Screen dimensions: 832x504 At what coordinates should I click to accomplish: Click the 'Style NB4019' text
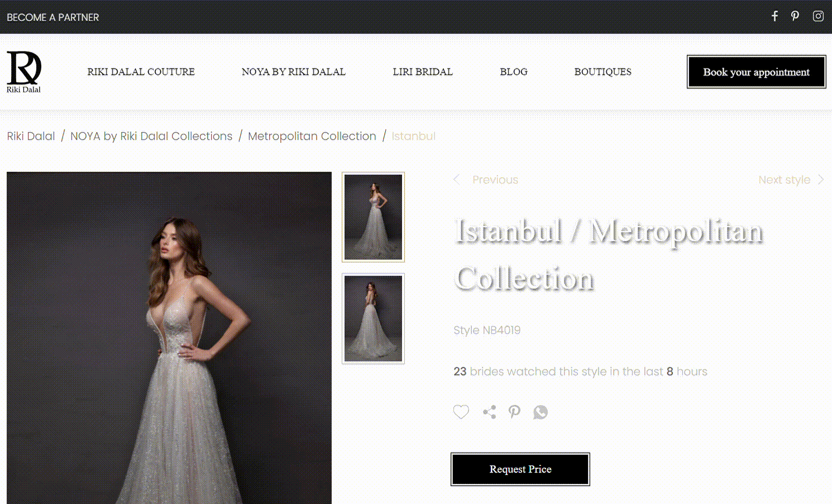[487, 330]
